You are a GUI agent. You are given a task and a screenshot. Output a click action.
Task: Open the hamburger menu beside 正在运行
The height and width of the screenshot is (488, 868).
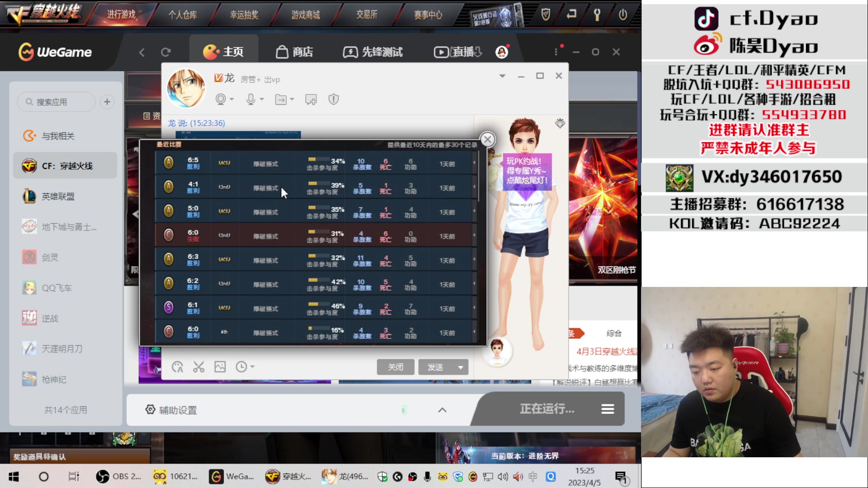pos(608,409)
